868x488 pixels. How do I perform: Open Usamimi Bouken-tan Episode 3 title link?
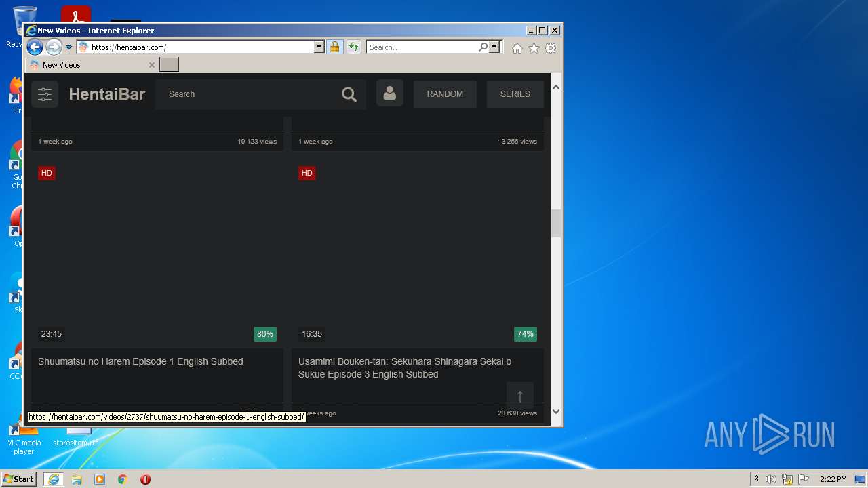[405, 368]
